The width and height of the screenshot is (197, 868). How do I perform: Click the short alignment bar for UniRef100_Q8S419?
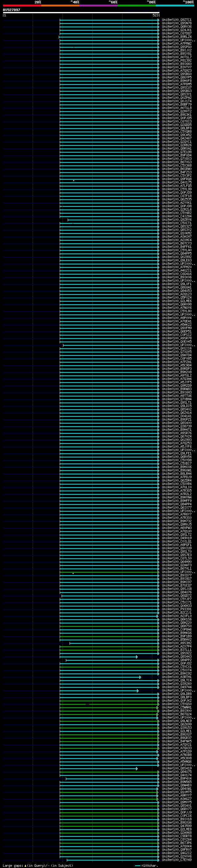click(99, 769)
